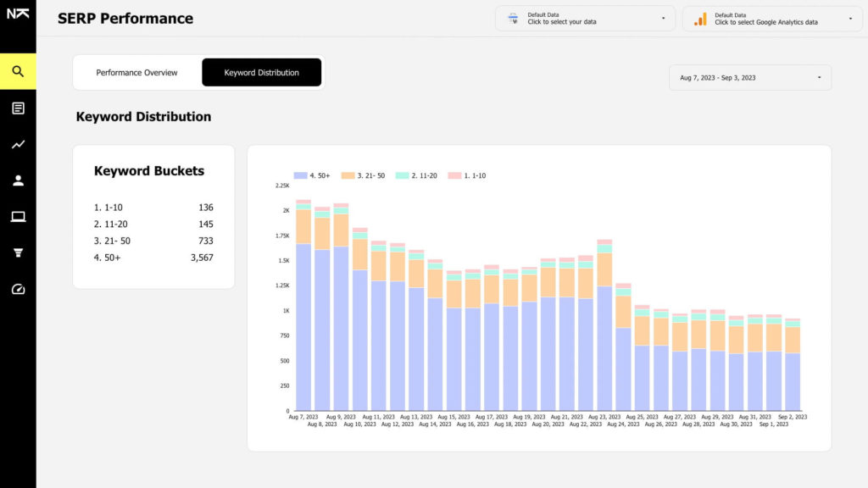Screen dimensions: 868x488
Task: Click the Aug 23, 2023 chart bar
Action: pos(604,325)
